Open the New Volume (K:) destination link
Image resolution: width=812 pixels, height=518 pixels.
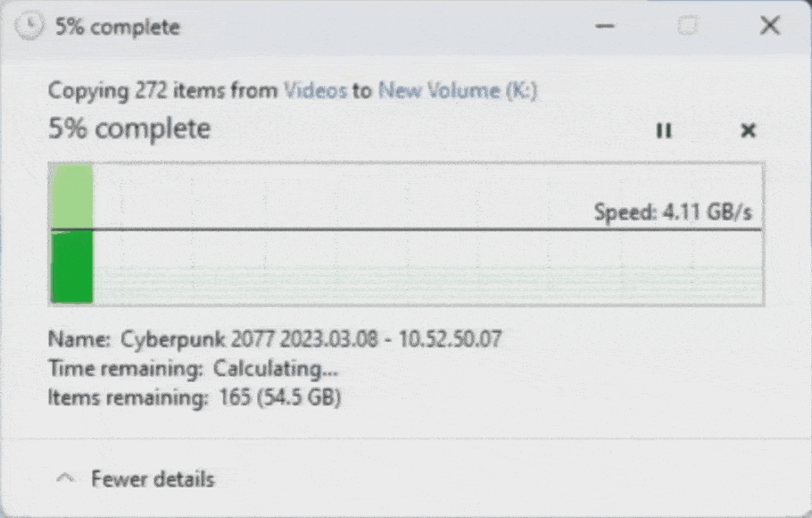coord(458,90)
